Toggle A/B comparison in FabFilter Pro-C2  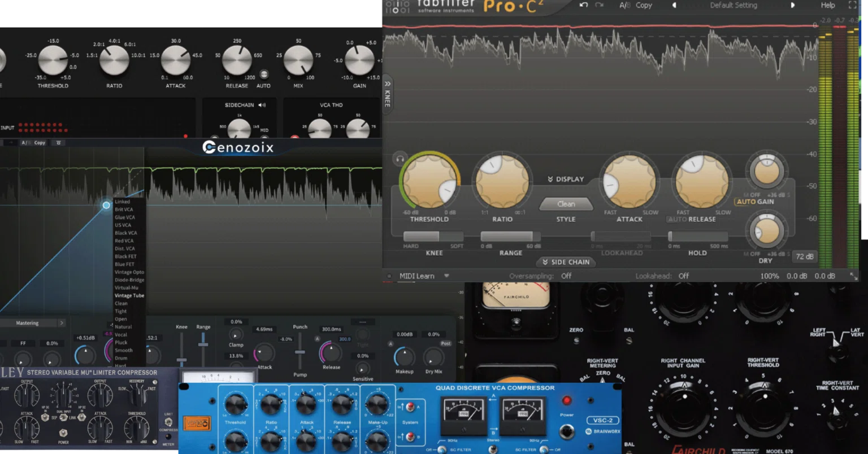click(624, 5)
